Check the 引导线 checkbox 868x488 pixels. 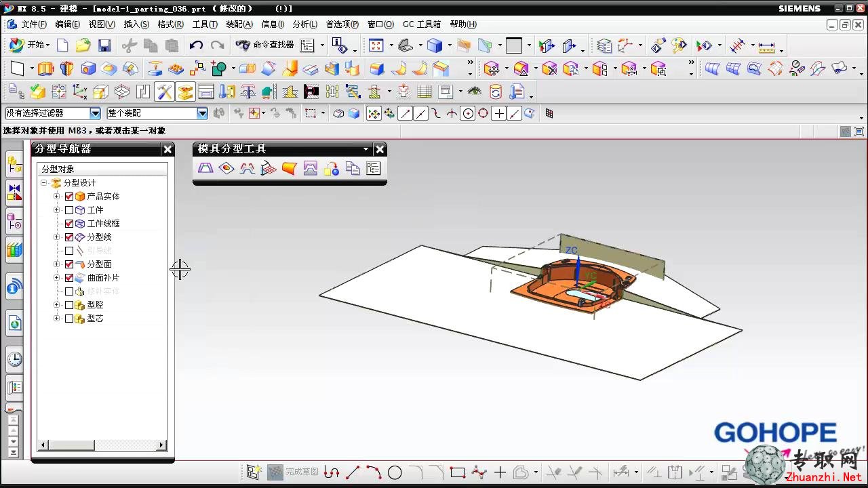(x=69, y=251)
